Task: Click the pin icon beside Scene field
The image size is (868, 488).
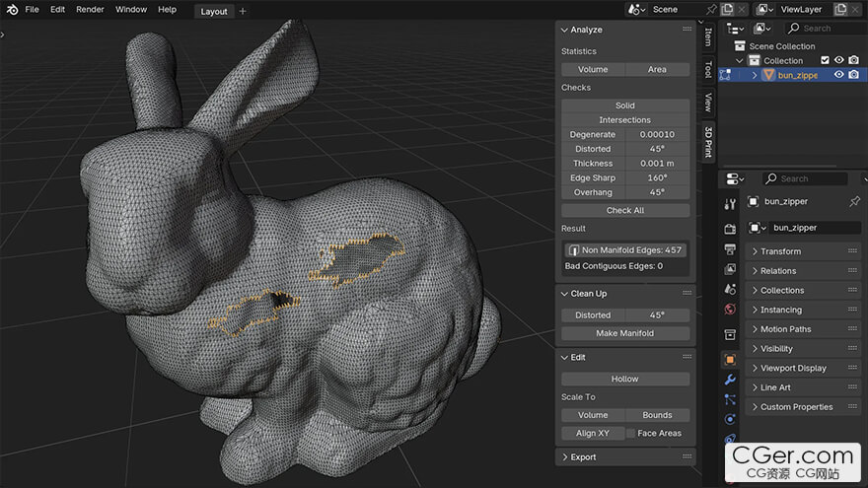Action: tap(711, 10)
